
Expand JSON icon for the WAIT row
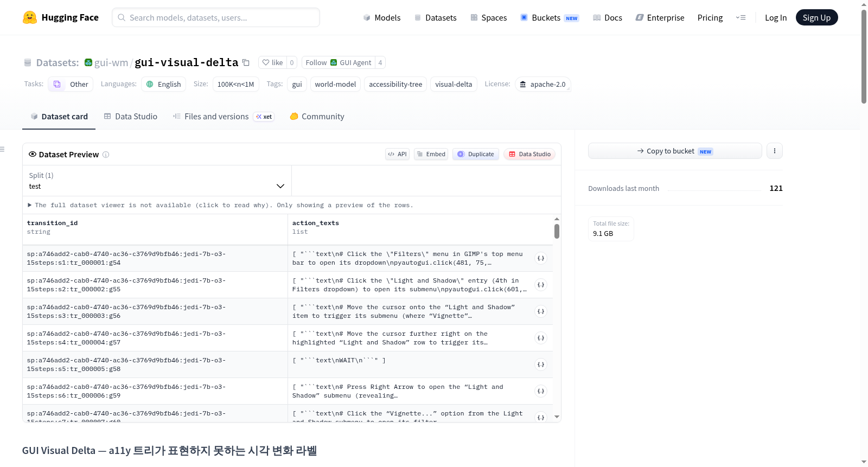(x=541, y=364)
